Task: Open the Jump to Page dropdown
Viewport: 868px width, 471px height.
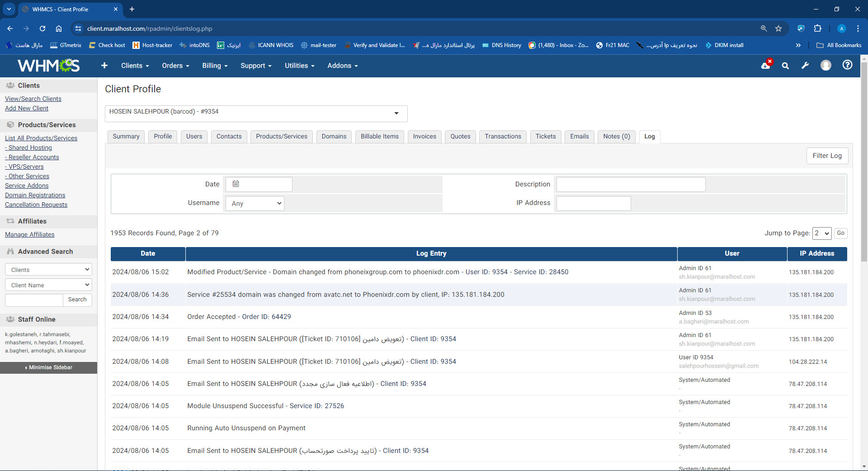Action: (x=821, y=233)
